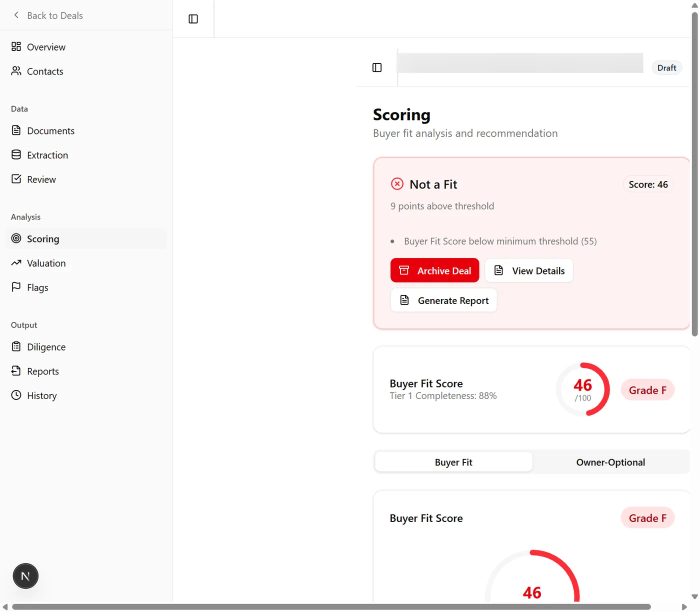Click the Contacts people icon
Viewport: 700px width, 612px height.
coord(16,71)
